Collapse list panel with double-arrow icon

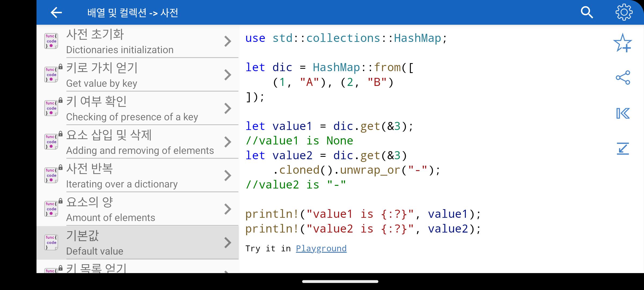[623, 113]
